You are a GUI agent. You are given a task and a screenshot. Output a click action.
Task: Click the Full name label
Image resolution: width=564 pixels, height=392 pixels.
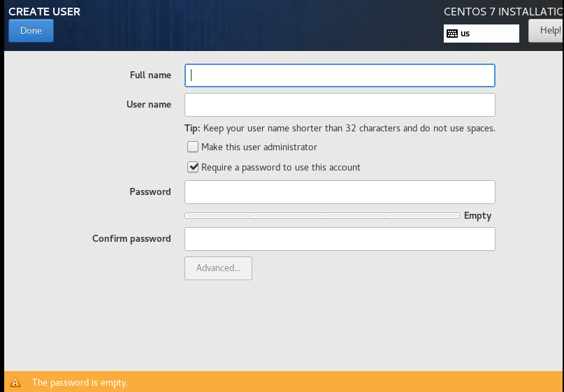click(x=150, y=75)
